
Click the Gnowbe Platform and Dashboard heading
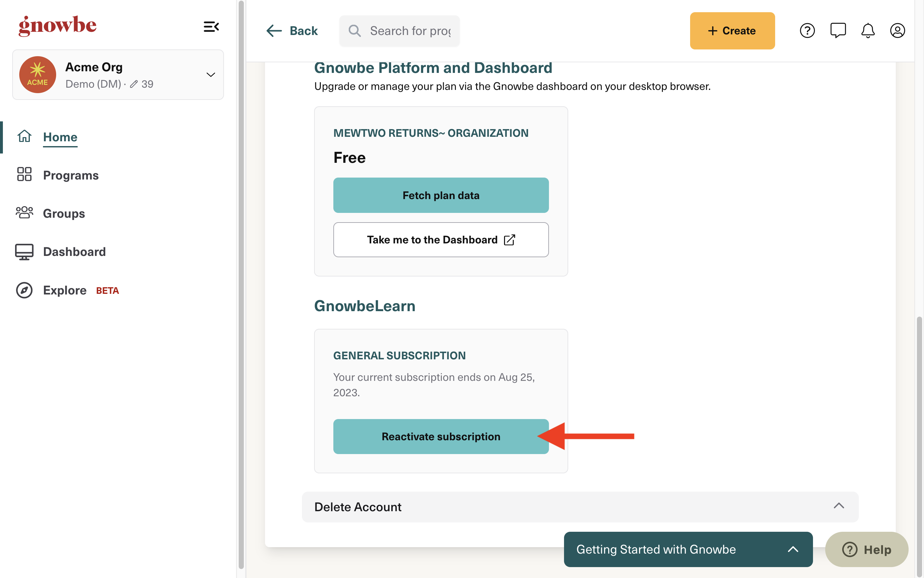433,68
